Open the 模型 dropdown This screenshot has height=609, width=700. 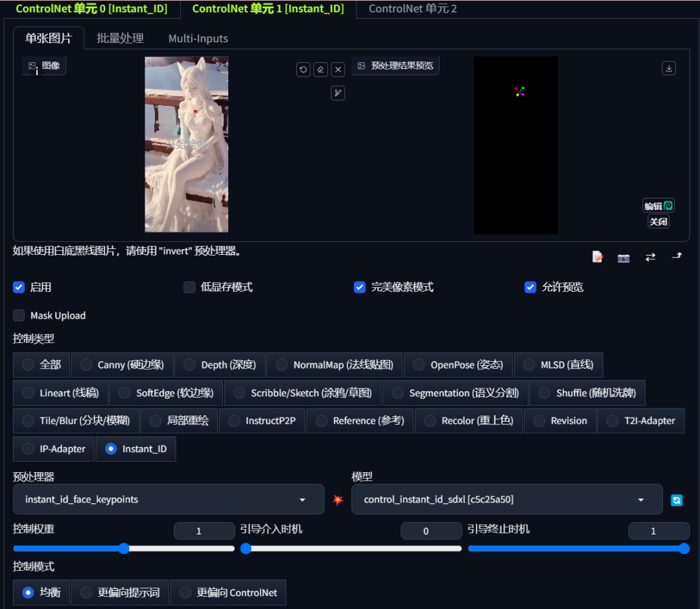[x=640, y=499]
